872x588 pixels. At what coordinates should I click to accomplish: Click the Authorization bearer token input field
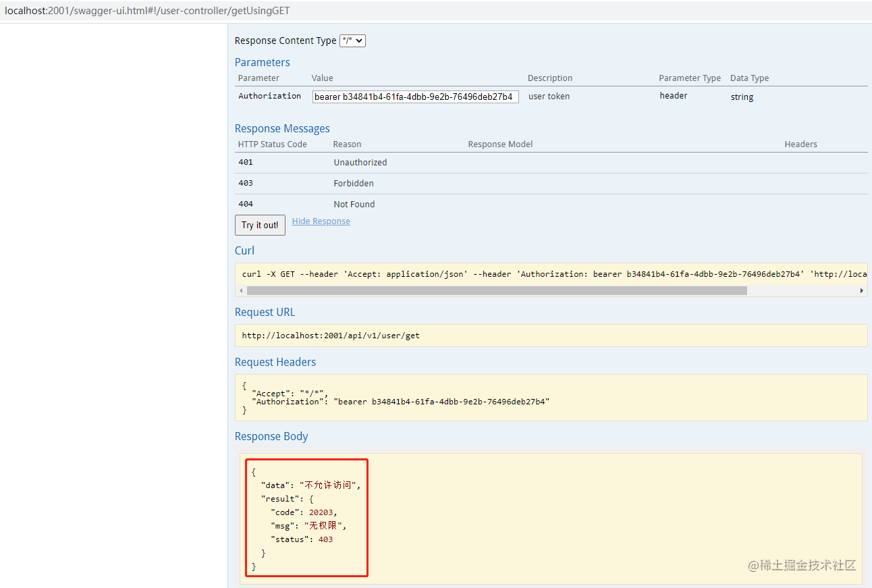[416, 97]
